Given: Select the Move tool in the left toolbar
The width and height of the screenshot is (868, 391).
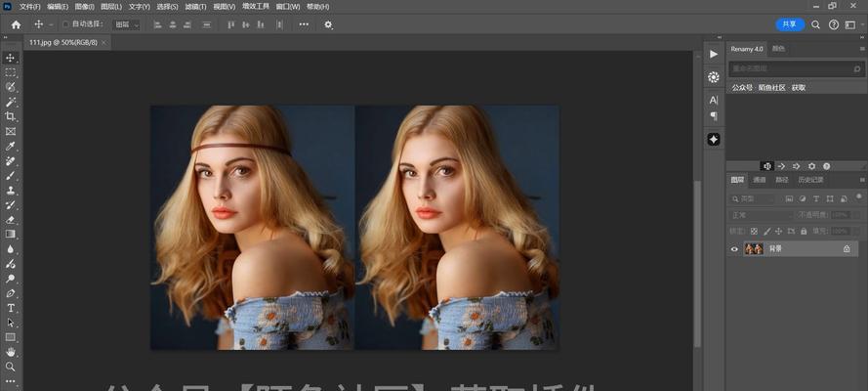Looking at the screenshot, I should point(10,58).
